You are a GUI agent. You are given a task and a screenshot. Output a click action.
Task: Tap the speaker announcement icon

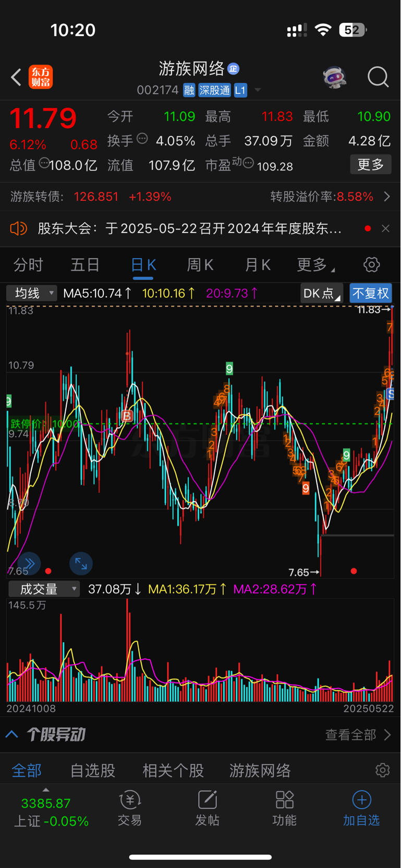pyautogui.click(x=18, y=228)
